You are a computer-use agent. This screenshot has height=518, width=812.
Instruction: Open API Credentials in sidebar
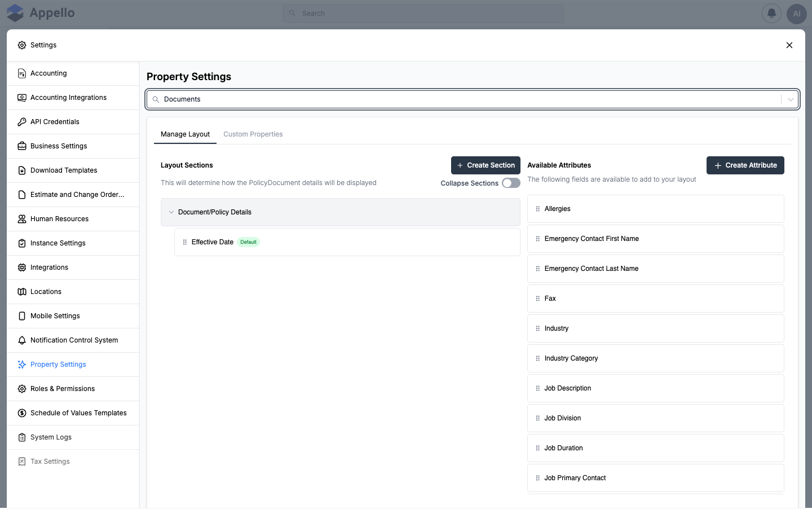tap(73, 122)
